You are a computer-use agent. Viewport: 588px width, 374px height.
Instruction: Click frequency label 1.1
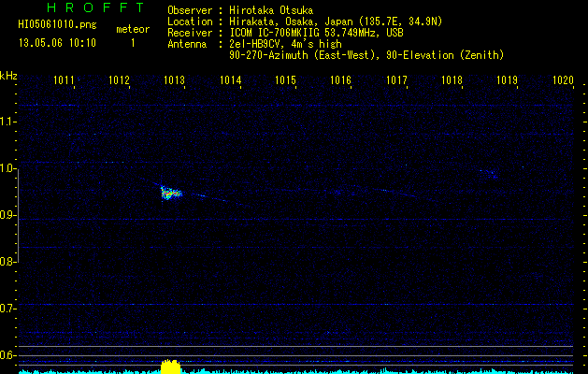7,122
